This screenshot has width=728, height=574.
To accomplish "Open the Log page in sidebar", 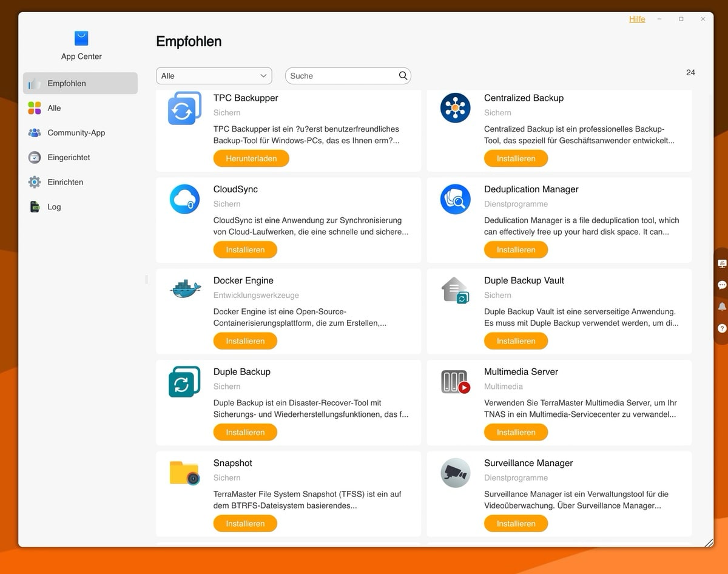I will click(x=54, y=207).
